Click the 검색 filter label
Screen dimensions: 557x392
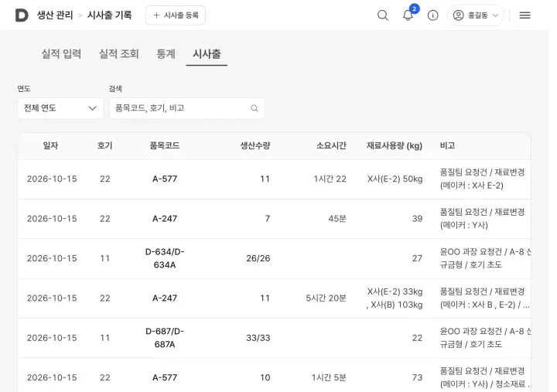pos(115,89)
